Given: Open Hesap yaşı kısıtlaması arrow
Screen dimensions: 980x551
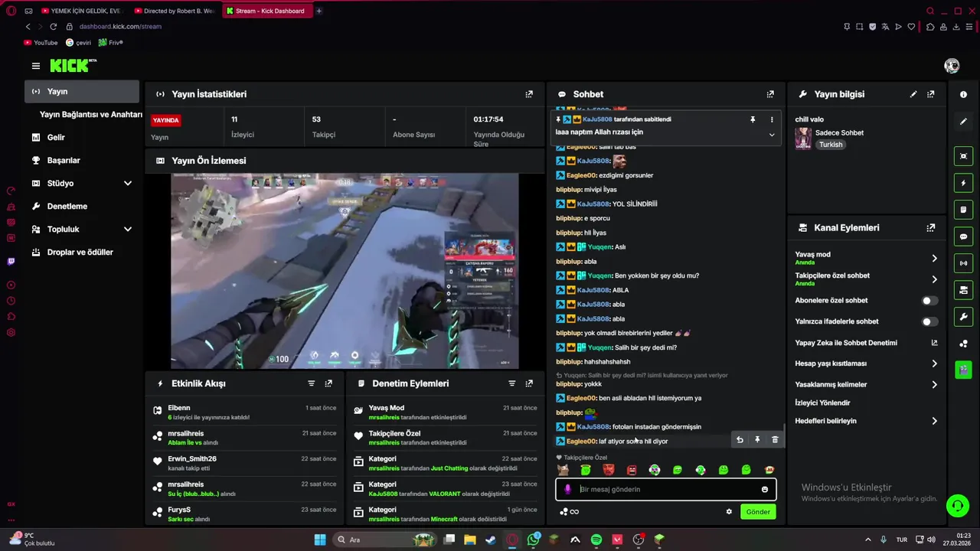Looking at the screenshot, I should (x=934, y=364).
